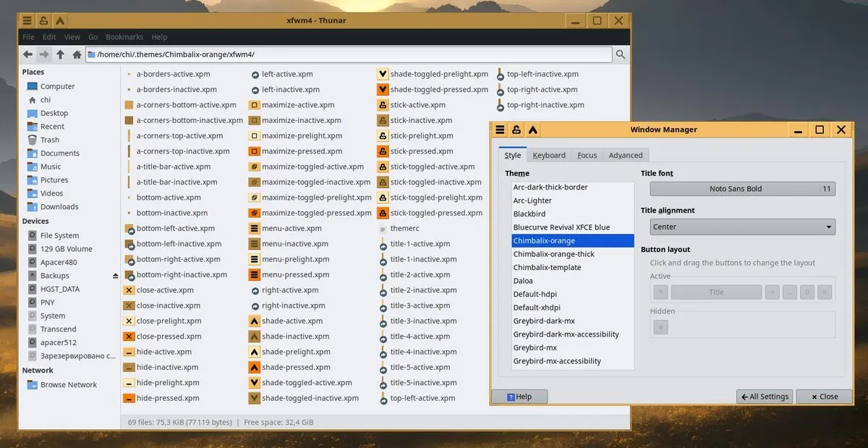Screen dimensions: 868x448
Task: Select menu-active.xpm file
Action: tap(284, 228)
